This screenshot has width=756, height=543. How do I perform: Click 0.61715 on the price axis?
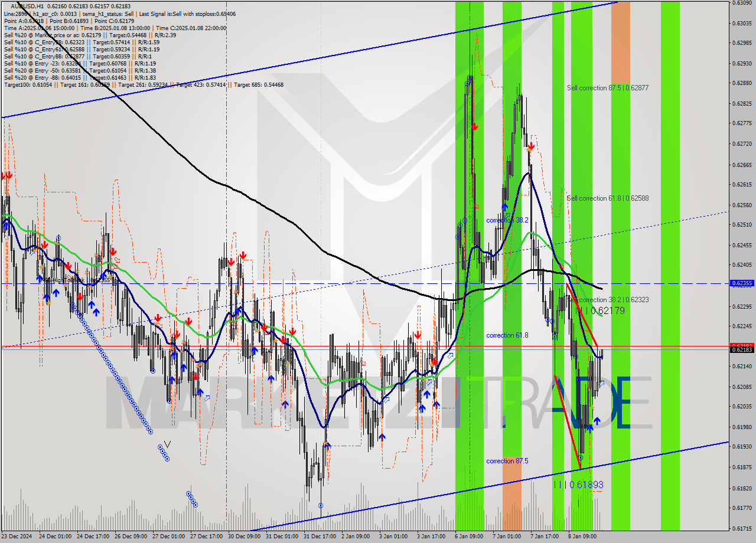(742, 528)
